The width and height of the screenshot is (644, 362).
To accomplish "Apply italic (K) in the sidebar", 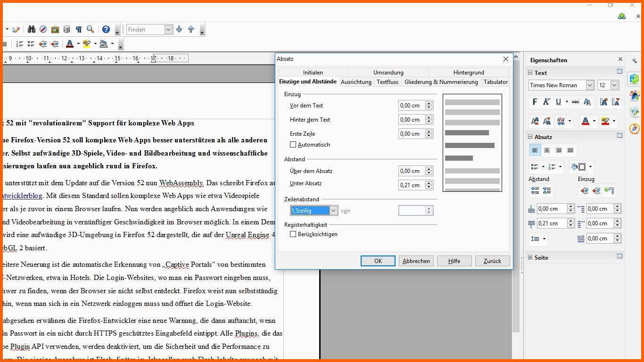I will [x=546, y=102].
